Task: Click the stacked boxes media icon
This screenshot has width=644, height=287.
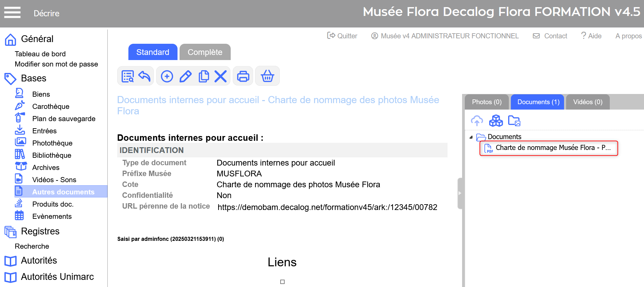Action: click(x=496, y=120)
